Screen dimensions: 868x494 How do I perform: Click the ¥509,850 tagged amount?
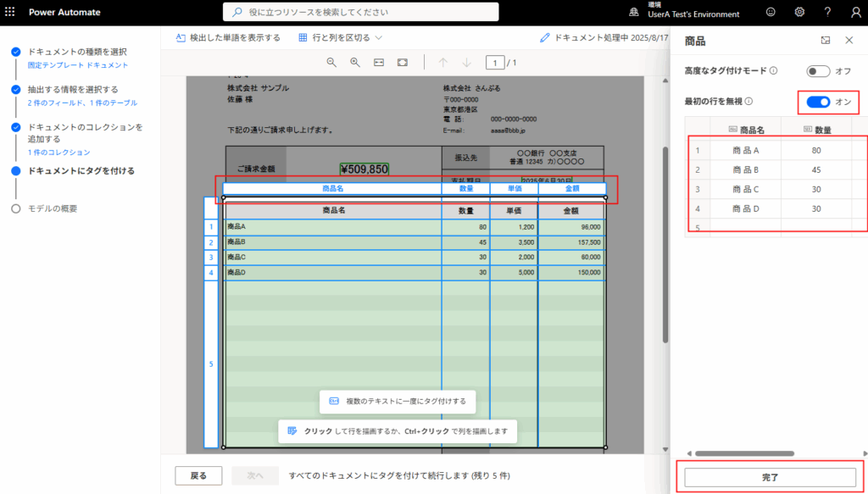[x=364, y=169]
